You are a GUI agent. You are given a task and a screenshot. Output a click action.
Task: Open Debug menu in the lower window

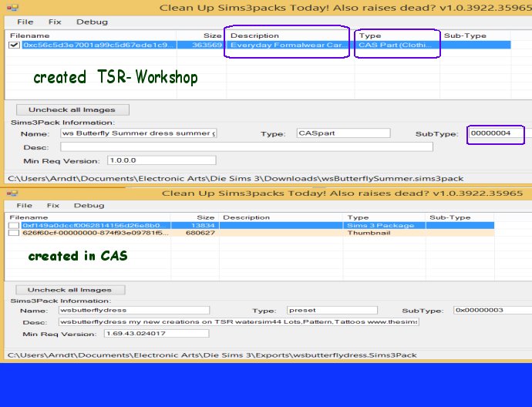(89, 206)
